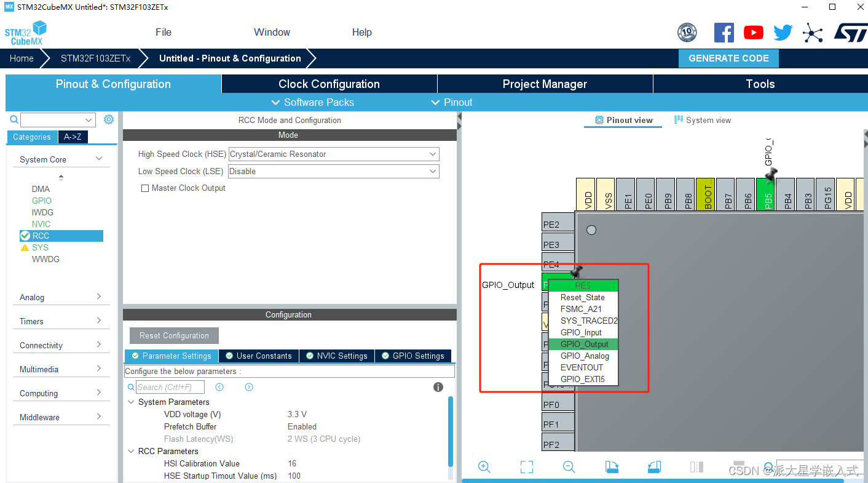Go to the Home breadcrumb

click(22, 58)
